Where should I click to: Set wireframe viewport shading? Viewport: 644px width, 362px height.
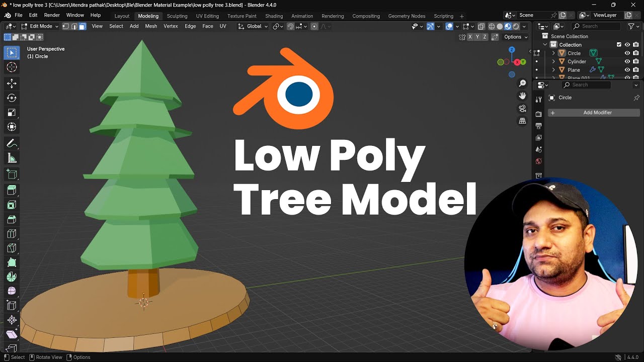492,26
